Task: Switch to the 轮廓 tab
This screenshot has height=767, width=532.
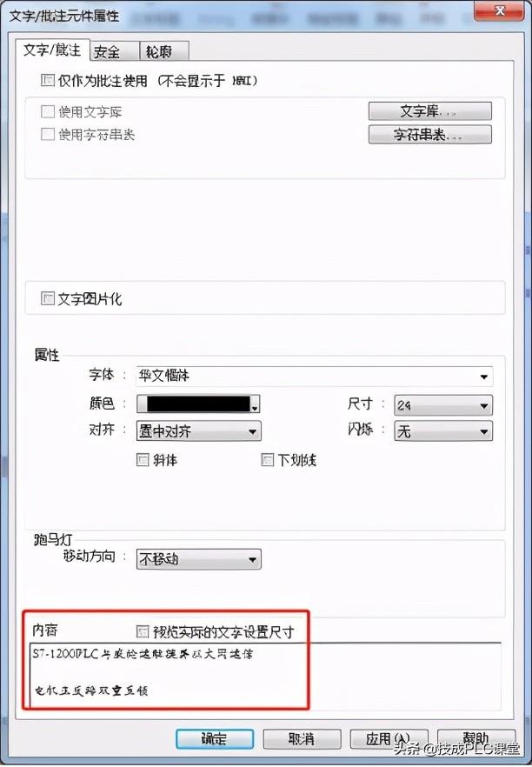Action: pos(163,50)
